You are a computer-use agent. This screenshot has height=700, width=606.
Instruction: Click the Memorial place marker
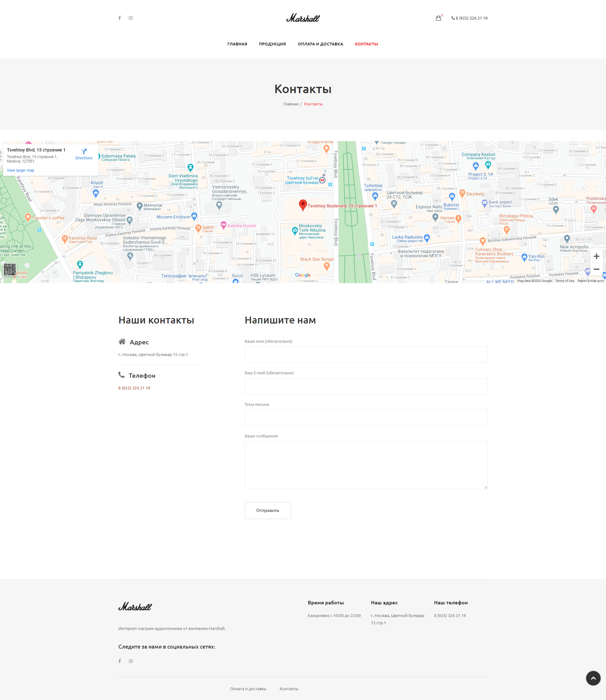click(x=139, y=206)
